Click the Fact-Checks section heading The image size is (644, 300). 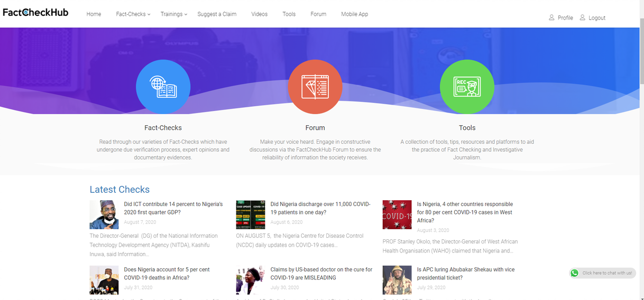(x=163, y=128)
